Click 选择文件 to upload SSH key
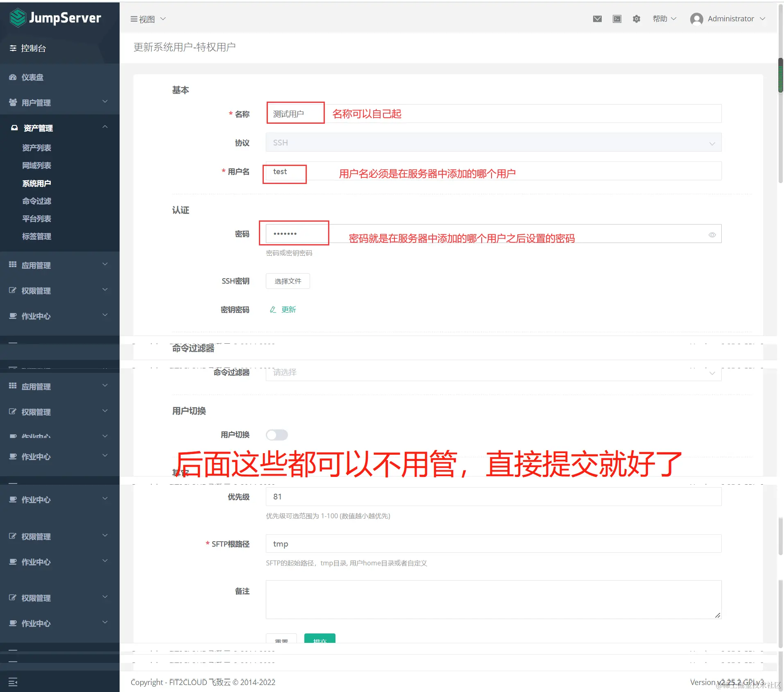784x692 pixels. pyautogui.click(x=288, y=281)
